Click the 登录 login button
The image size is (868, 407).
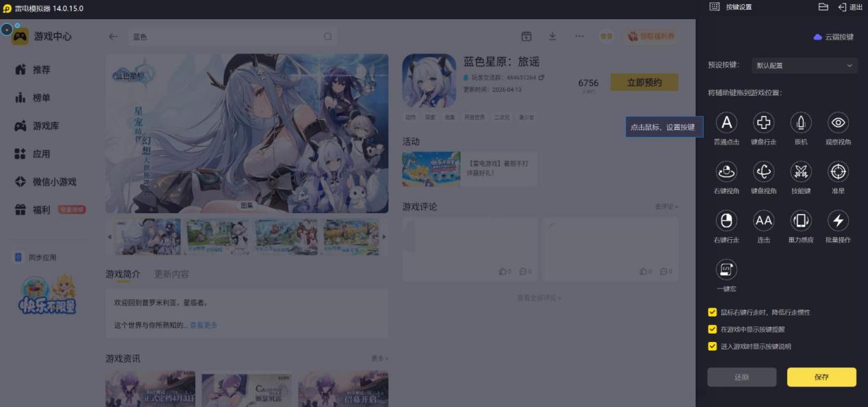tap(606, 36)
